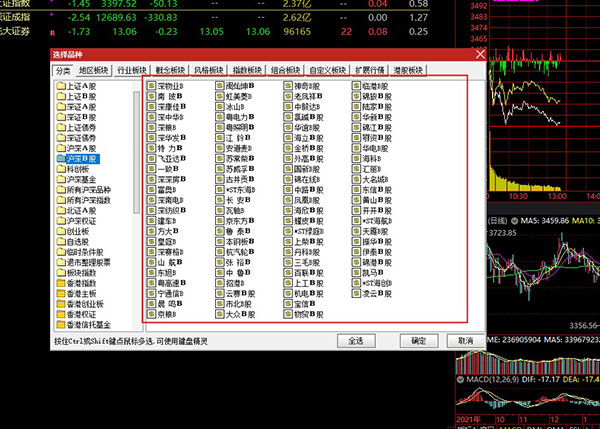
Task: Select the 香港指数 category
Action: [x=81, y=283]
